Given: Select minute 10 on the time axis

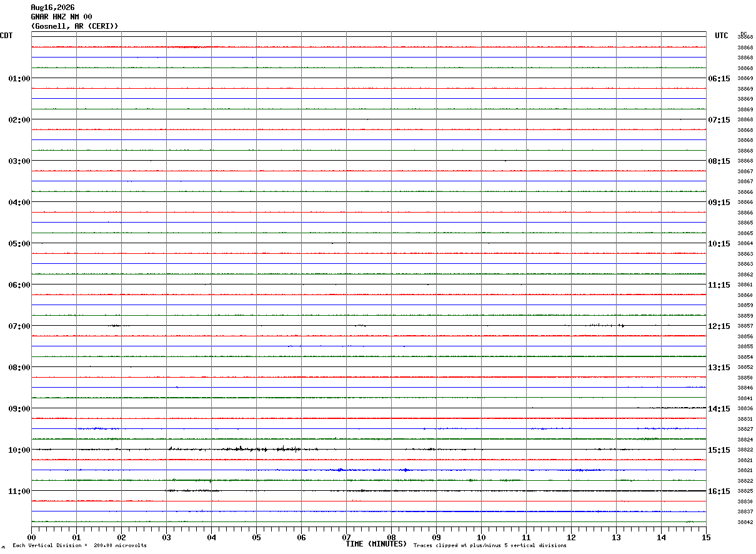Looking at the screenshot, I should [481, 537].
